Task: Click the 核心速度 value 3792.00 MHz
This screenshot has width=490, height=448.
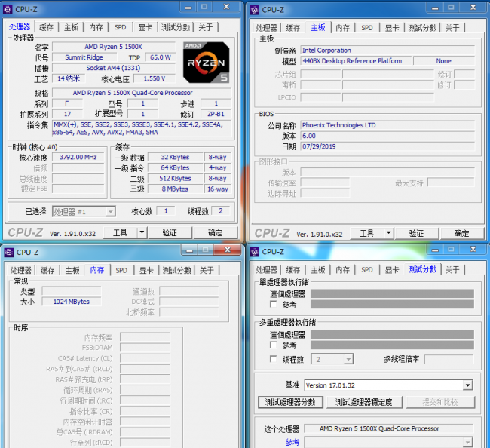Action: (78, 157)
